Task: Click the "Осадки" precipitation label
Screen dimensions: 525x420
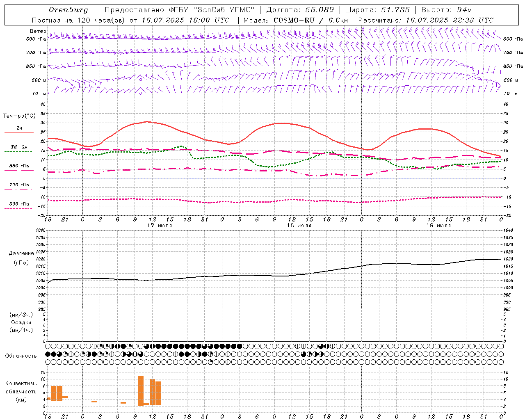Action: (x=21, y=322)
